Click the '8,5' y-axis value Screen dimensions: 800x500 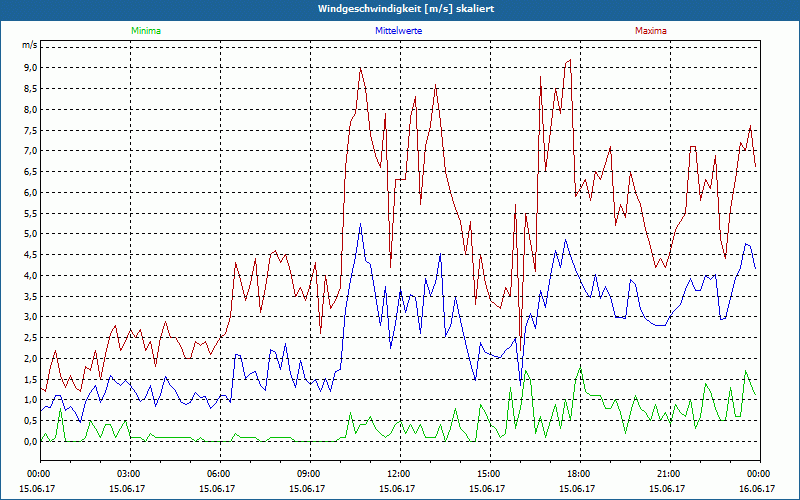pos(31,89)
